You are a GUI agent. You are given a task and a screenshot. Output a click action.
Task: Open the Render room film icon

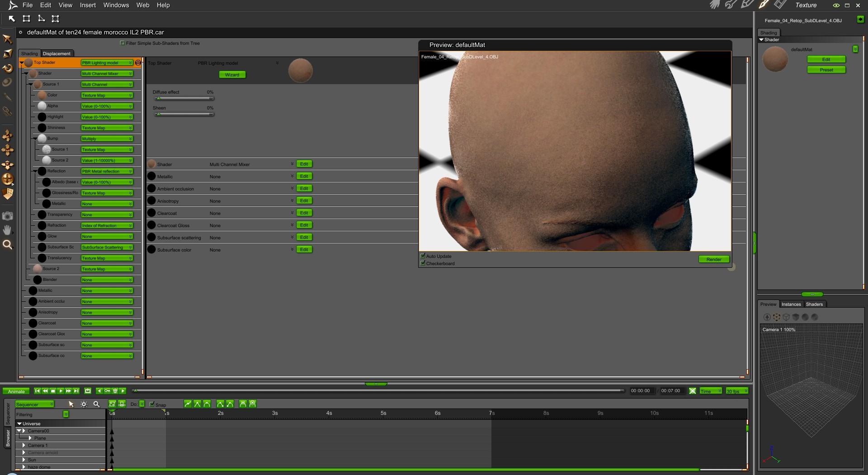[780, 5]
